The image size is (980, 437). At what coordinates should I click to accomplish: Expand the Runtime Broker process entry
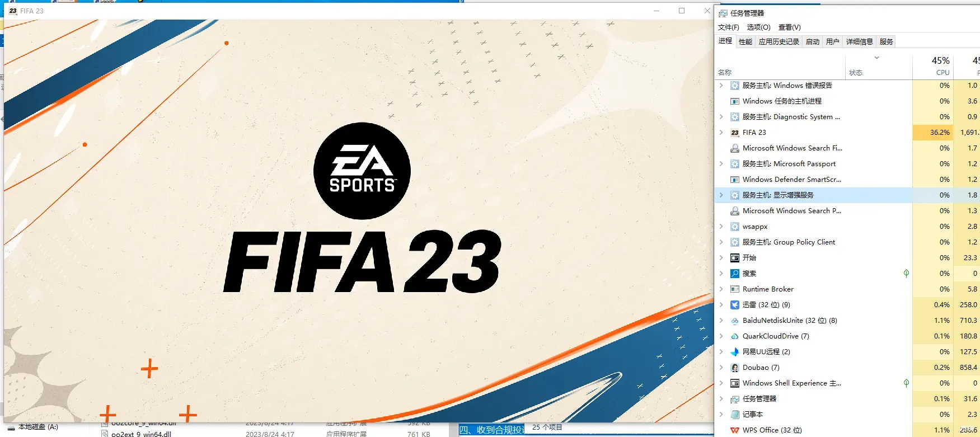point(721,289)
